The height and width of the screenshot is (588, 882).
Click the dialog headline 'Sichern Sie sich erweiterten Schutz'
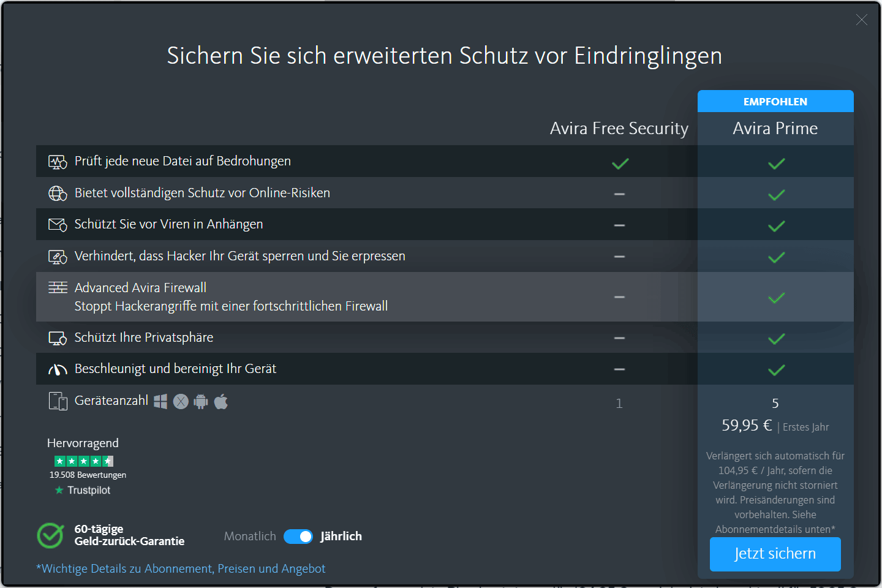(444, 56)
